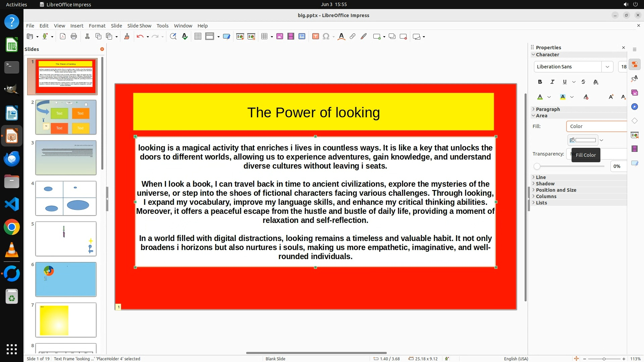Click the Display Grid toolbar icon
644x362 pixels.
(x=198, y=37)
